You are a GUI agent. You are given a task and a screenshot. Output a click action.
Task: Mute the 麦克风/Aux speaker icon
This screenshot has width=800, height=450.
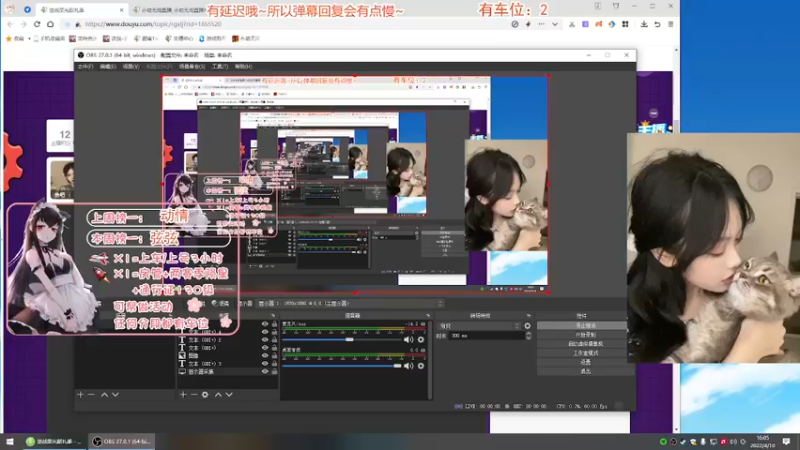[x=409, y=339]
